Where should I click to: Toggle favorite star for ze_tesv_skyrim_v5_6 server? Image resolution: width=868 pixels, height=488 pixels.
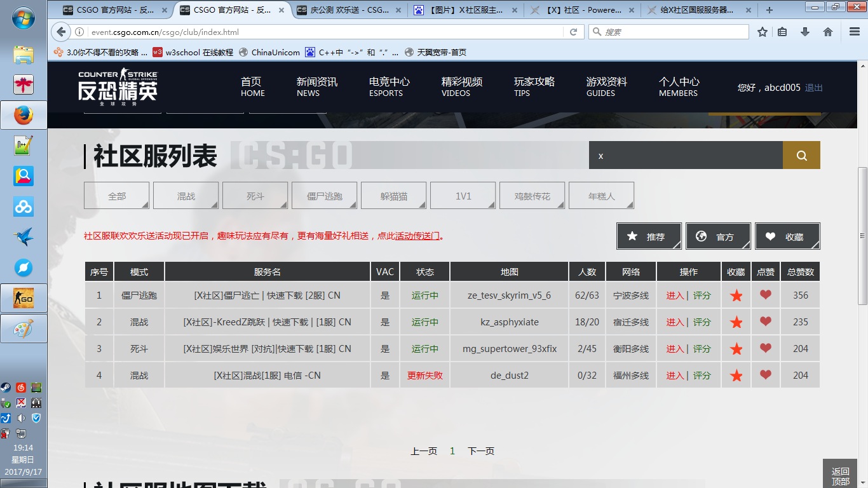(x=736, y=295)
